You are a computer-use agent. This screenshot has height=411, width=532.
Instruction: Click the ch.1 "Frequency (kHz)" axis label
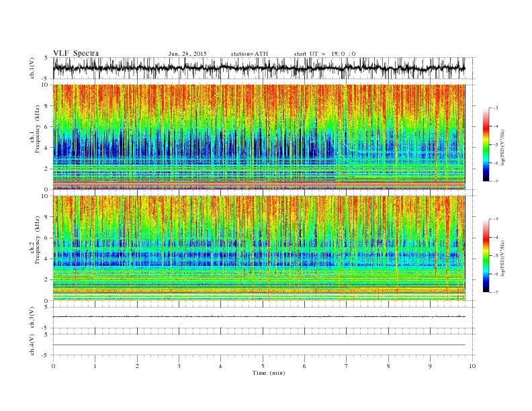[38, 129]
